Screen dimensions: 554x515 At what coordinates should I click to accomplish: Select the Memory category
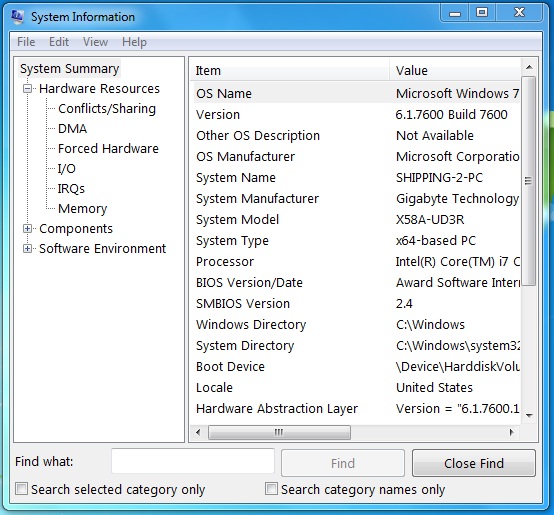click(82, 209)
